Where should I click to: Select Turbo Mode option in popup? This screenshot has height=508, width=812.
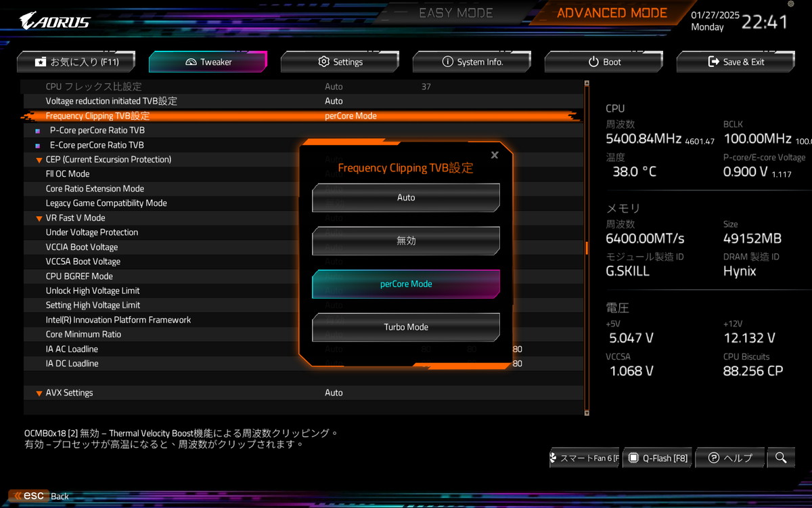(x=406, y=327)
